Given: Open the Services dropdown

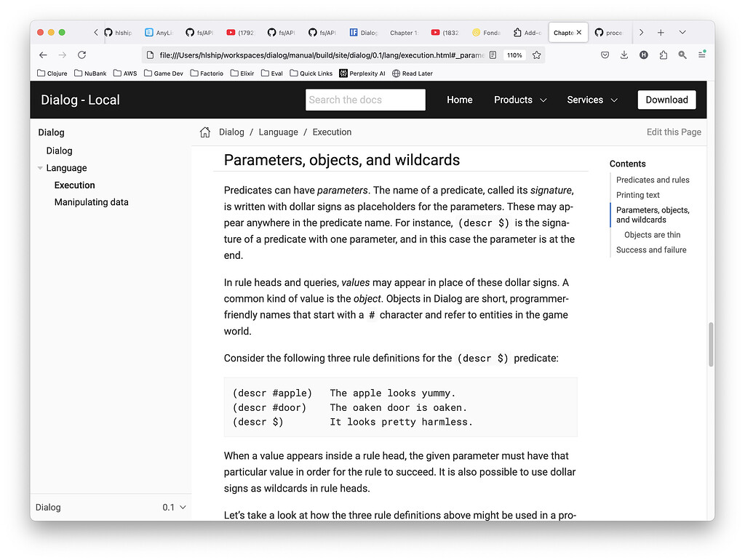Looking at the screenshot, I should point(591,100).
